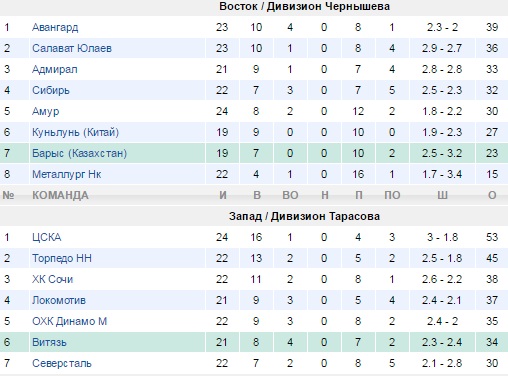Open the Авангард team link
Image resolution: width=508 pixels, height=376 pixels.
[55, 27]
